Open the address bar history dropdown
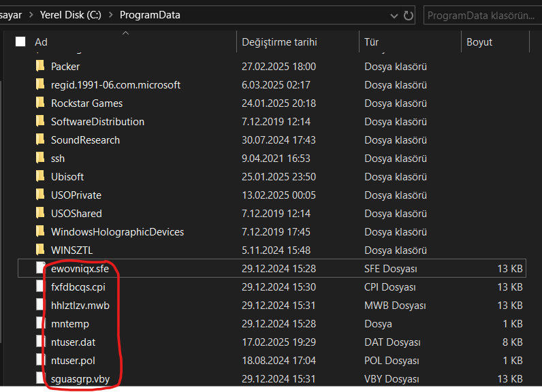 click(394, 16)
